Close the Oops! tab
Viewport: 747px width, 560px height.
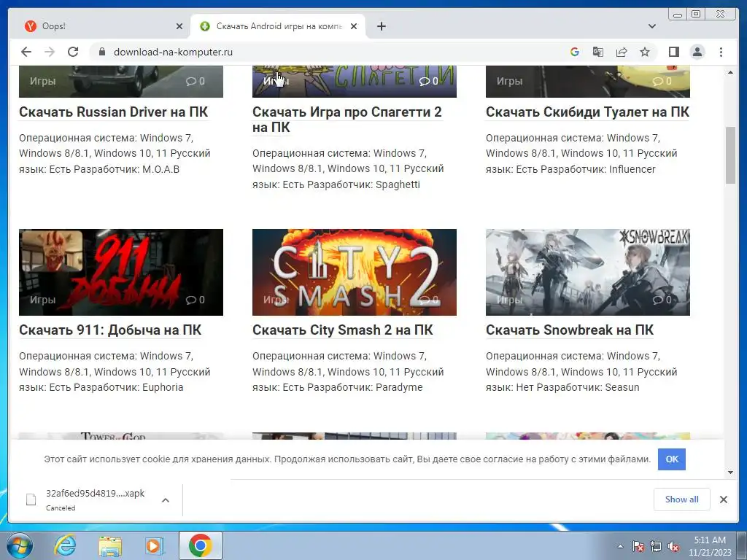tap(179, 26)
